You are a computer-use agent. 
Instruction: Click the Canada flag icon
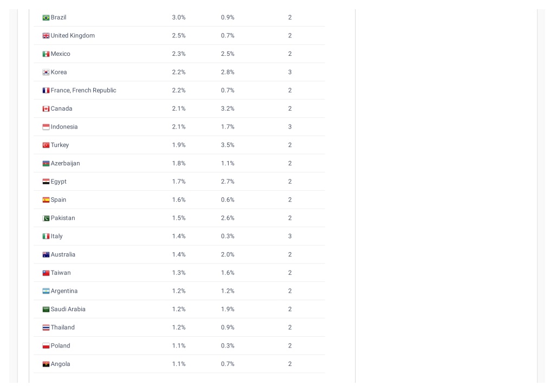[x=46, y=109]
